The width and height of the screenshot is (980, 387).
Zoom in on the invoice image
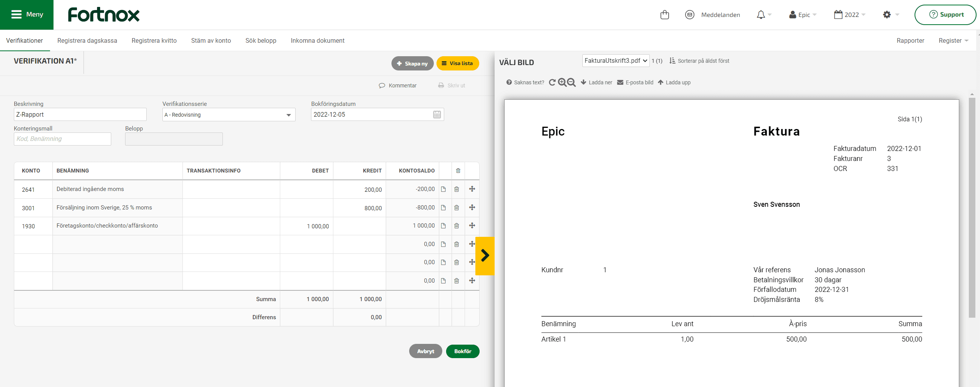[x=562, y=82]
